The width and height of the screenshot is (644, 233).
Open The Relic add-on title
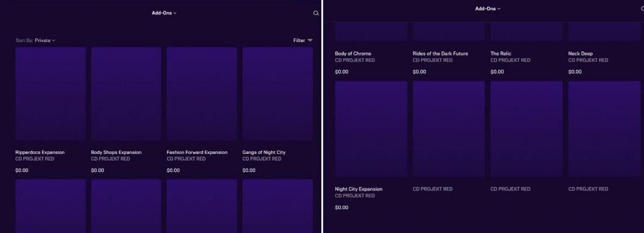tap(501, 53)
